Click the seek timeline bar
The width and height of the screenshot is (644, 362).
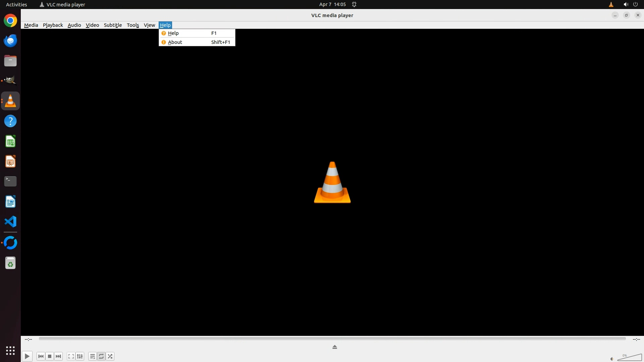tap(332, 339)
